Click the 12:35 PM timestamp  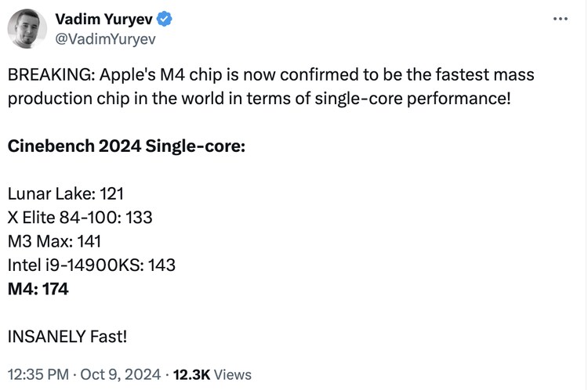click(x=40, y=374)
